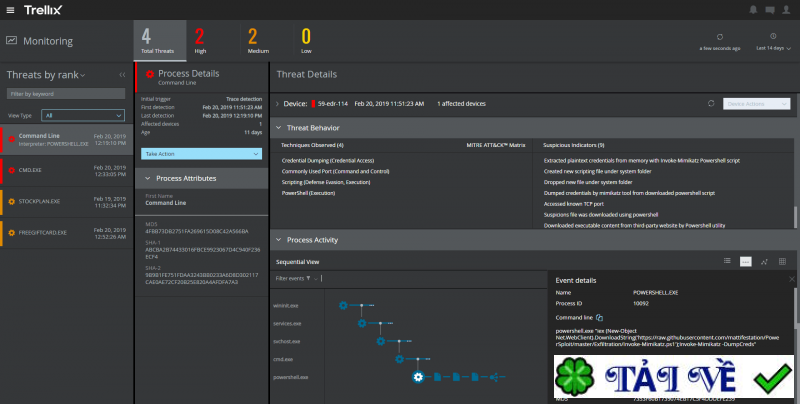This screenshot has width=800, height=404.
Task: Open the View Type dropdown showing All
Action: coord(81,115)
